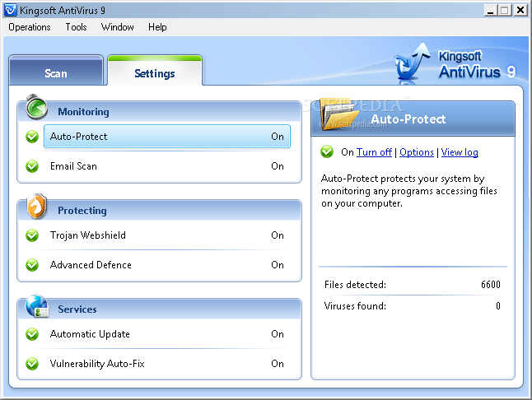Open the Tools menu
Viewport: 532px width, 400px height.
[76, 27]
